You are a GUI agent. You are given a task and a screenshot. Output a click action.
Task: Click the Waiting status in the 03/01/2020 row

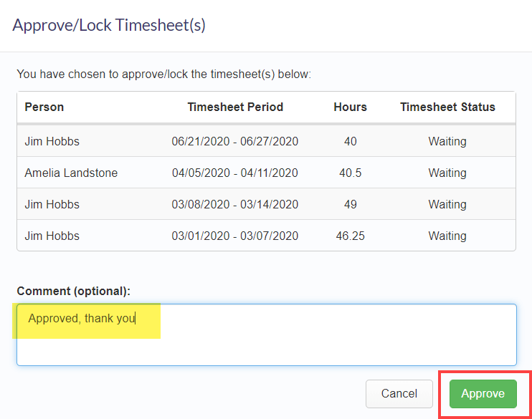coord(447,236)
